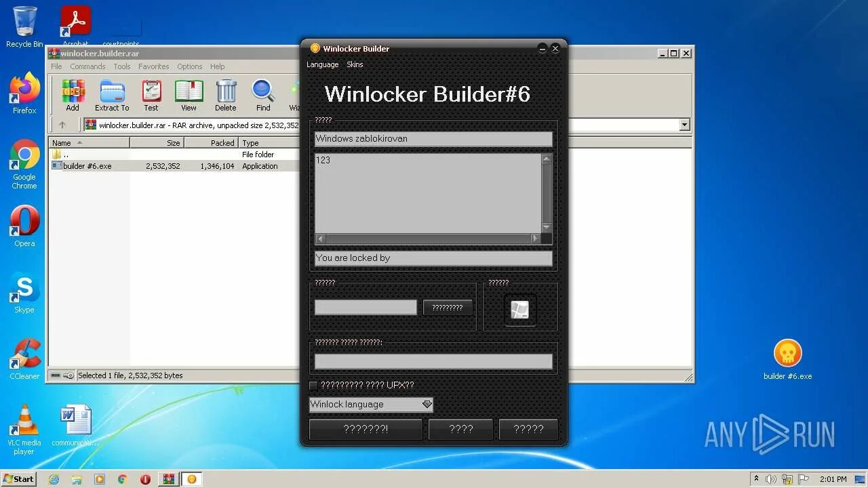The image size is (868, 488).
Task: Go up one folder level in WinRAR
Action: point(62,125)
